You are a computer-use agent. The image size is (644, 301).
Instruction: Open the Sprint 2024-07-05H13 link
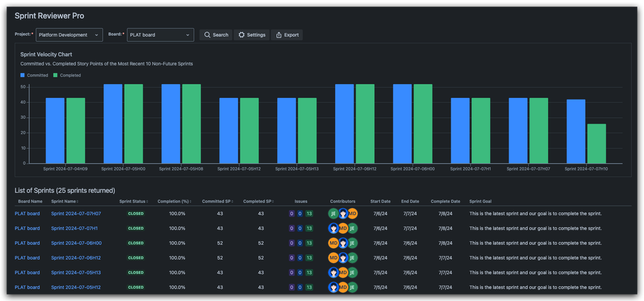tap(76, 273)
